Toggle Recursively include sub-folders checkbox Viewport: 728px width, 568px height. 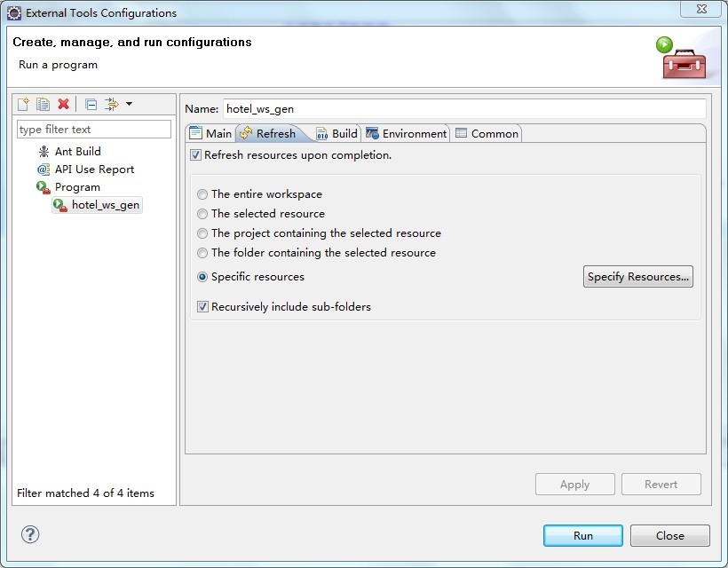coord(202,307)
